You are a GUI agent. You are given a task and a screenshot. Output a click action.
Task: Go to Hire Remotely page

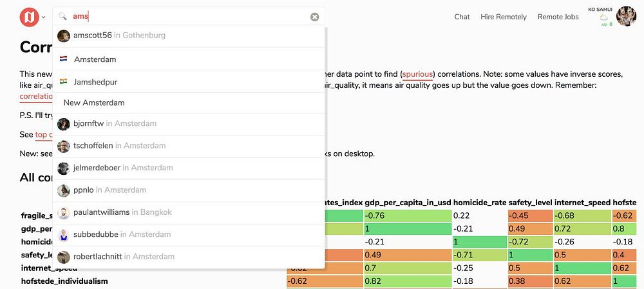coord(503,17)
